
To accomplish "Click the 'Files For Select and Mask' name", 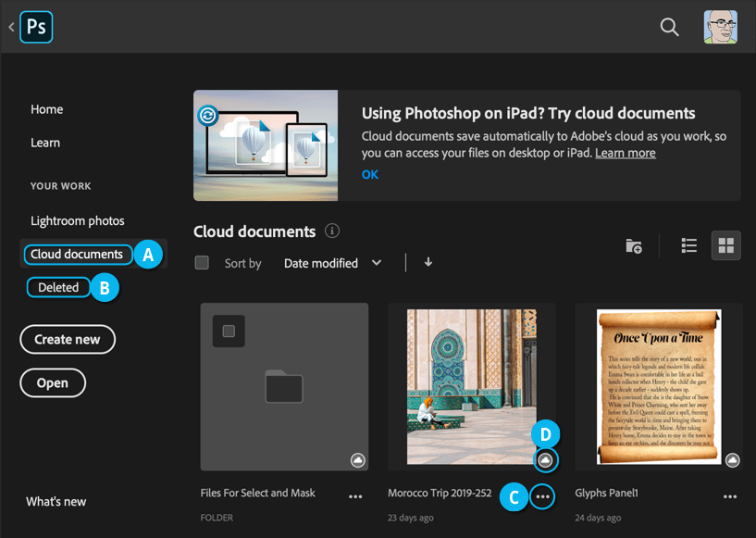I will [x=258, y=494].
